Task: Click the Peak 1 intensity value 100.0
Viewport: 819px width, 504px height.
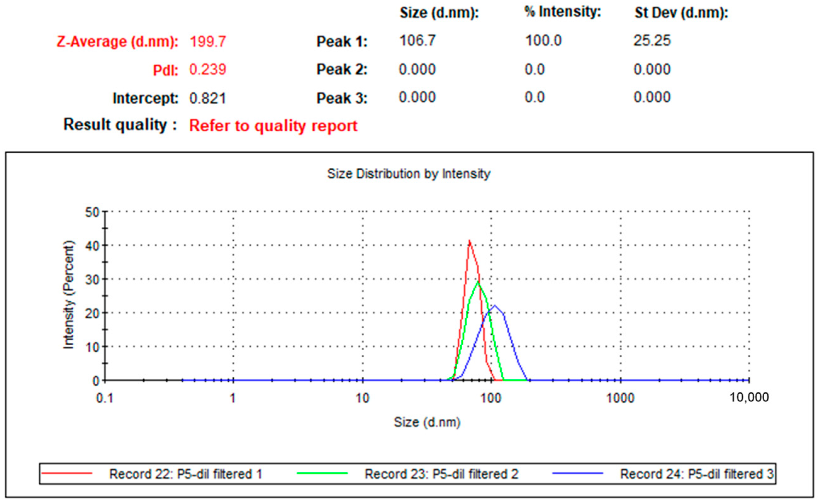Action: click(543, 40)
